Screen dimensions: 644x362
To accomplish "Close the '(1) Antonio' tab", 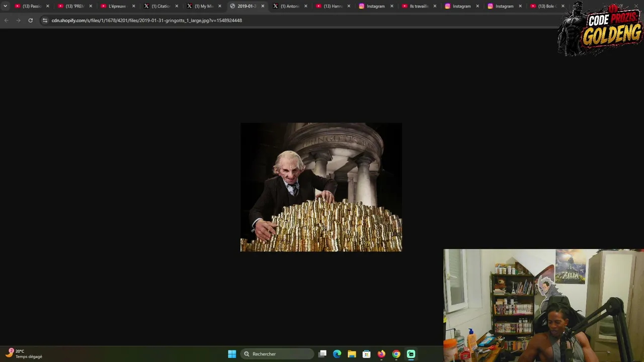I will [x=305, y=6].
